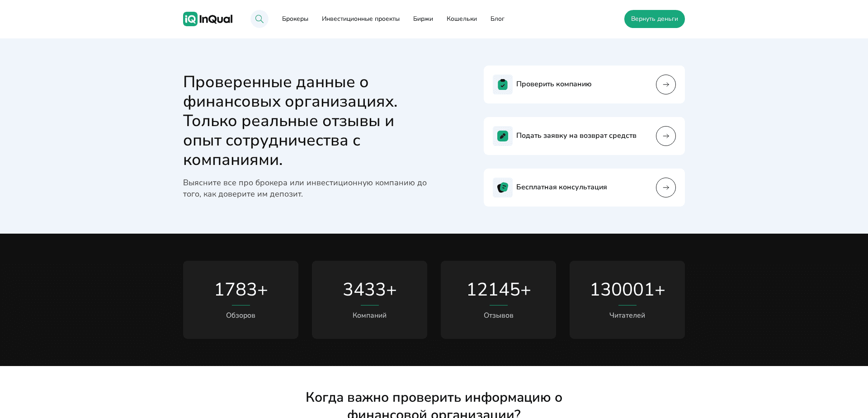Click the Вернуть деньги button
The image size is (868, 418).
click(655, 19)
